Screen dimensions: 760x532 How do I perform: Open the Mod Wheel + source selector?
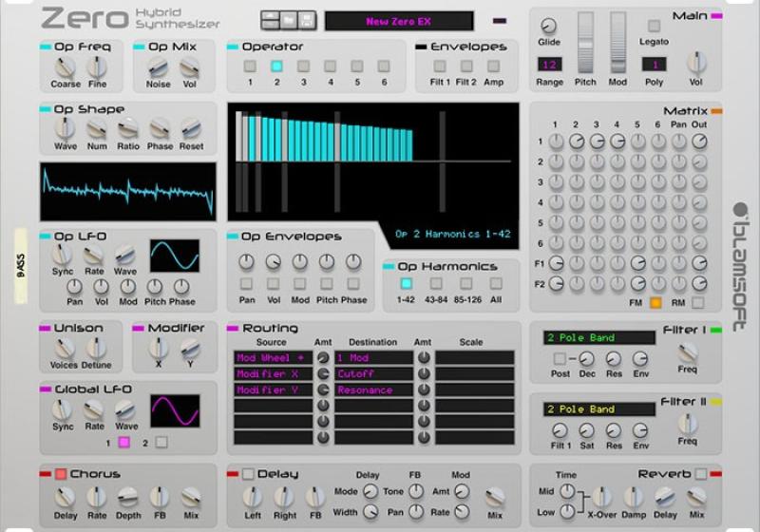coord(272,358)
